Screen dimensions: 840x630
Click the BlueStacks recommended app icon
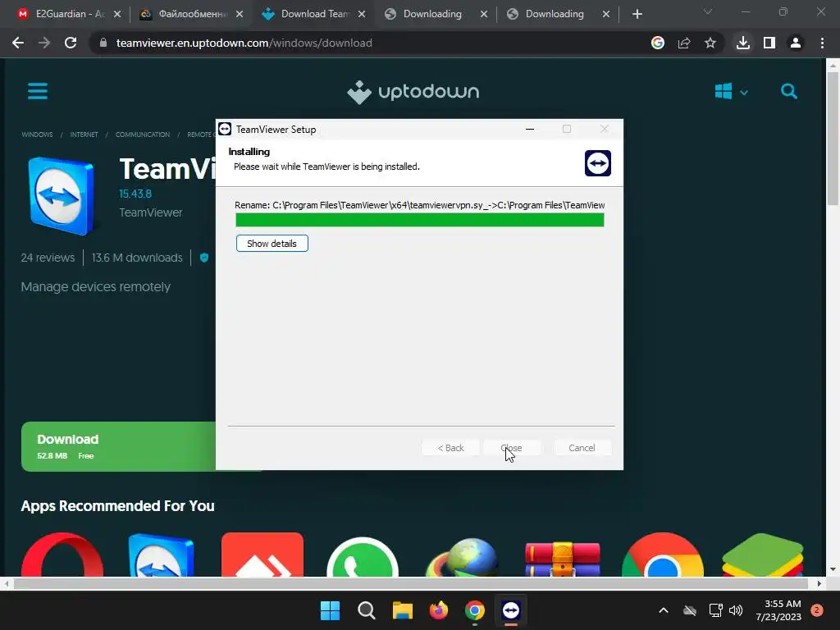click(763, 555)
